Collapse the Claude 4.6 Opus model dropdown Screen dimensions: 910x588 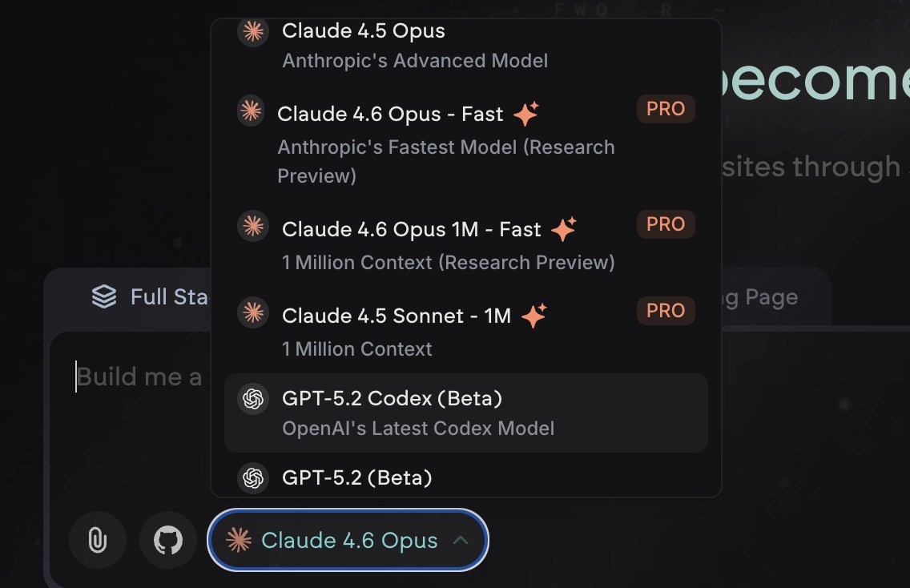(348, 541)
